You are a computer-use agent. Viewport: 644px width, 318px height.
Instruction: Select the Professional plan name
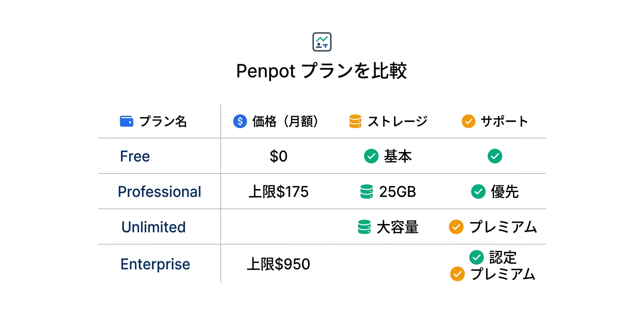point(159,192)
